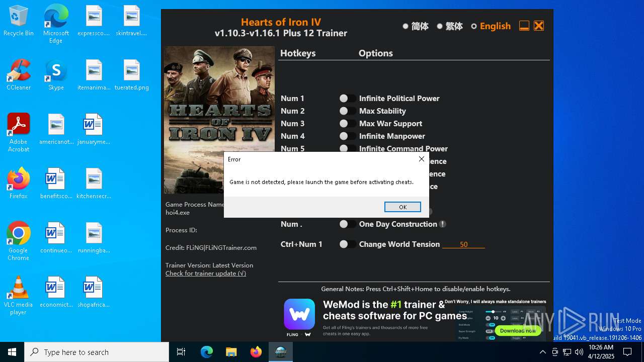Toggle Infinite Political Power switch
Image resolution: width=644 pixels, height=362 pixels.
pos(347,99)
